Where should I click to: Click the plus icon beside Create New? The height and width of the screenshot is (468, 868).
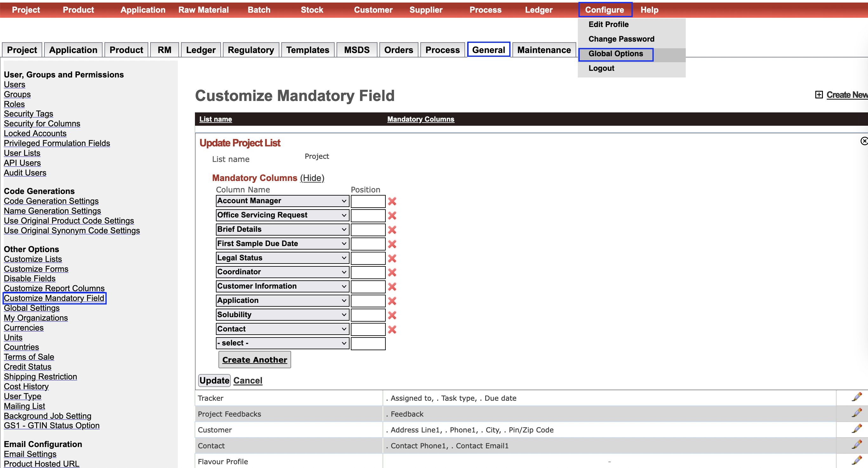819,95
